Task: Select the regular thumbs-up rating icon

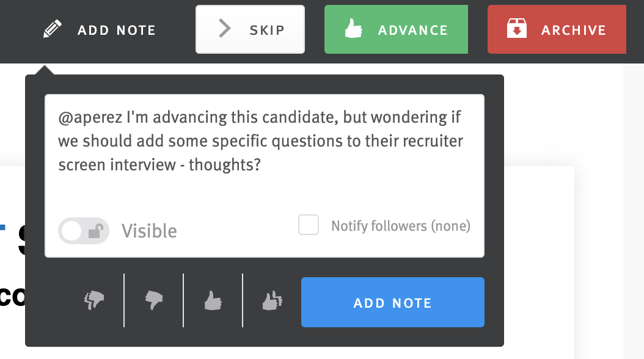Action: pyautogui.click(x=212, y=300)
